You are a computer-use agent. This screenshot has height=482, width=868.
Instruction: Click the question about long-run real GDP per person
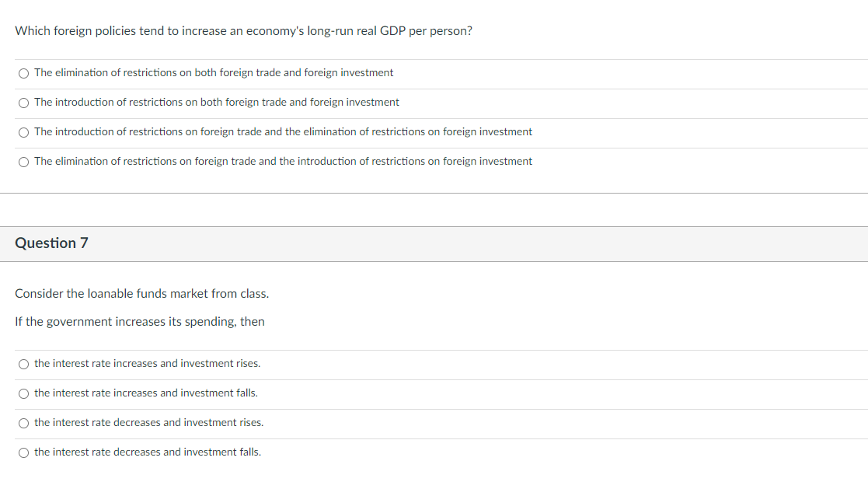(x=243, y=31)
